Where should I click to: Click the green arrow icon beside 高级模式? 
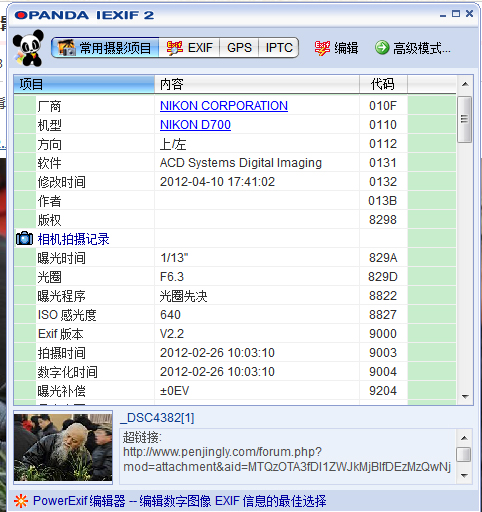click(382, 48)
